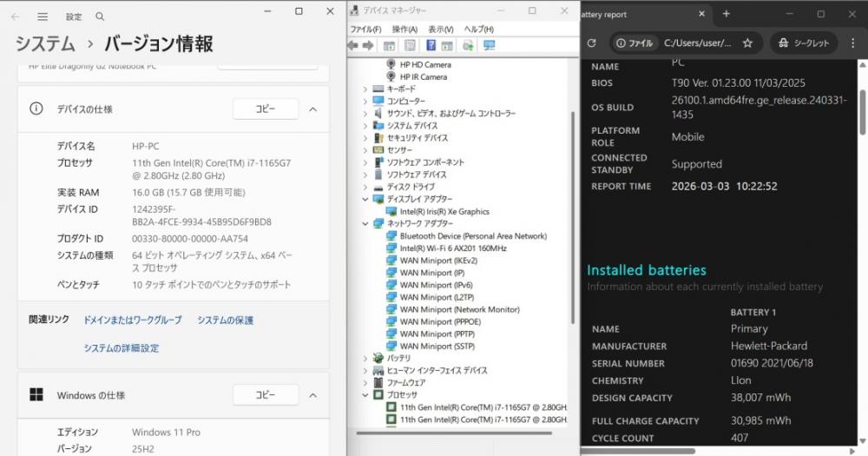This screenshot has width=868, height=456.
Task: Collapse the ネットワーク アダプター category
Action: [365, 223]
